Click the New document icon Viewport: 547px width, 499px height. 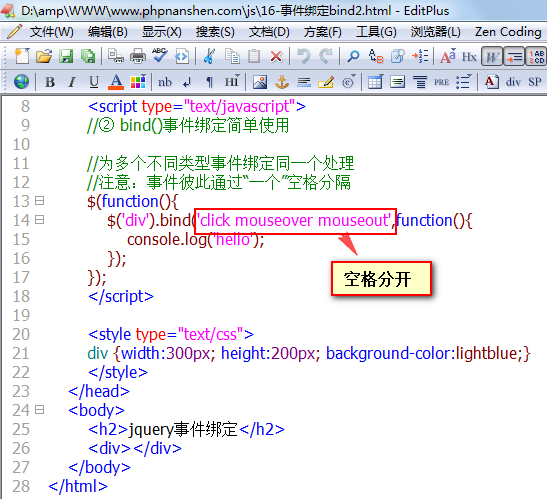point(22,56)
